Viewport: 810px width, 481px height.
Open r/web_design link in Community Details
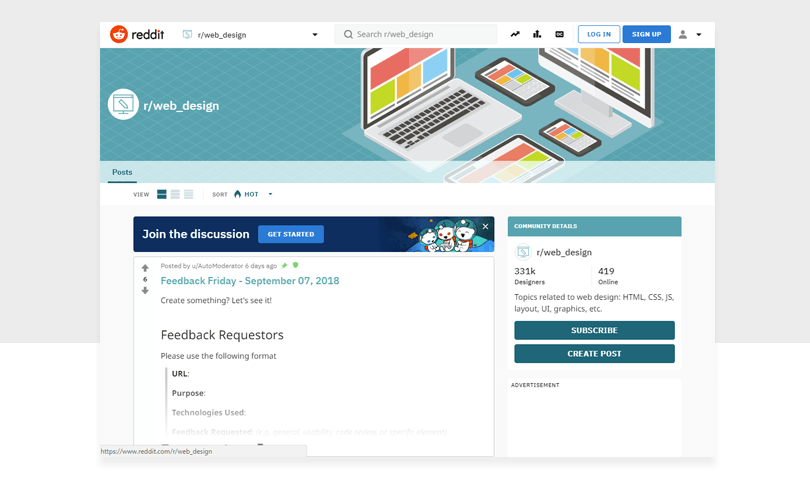pyautogui.click(x=564, y=252)
